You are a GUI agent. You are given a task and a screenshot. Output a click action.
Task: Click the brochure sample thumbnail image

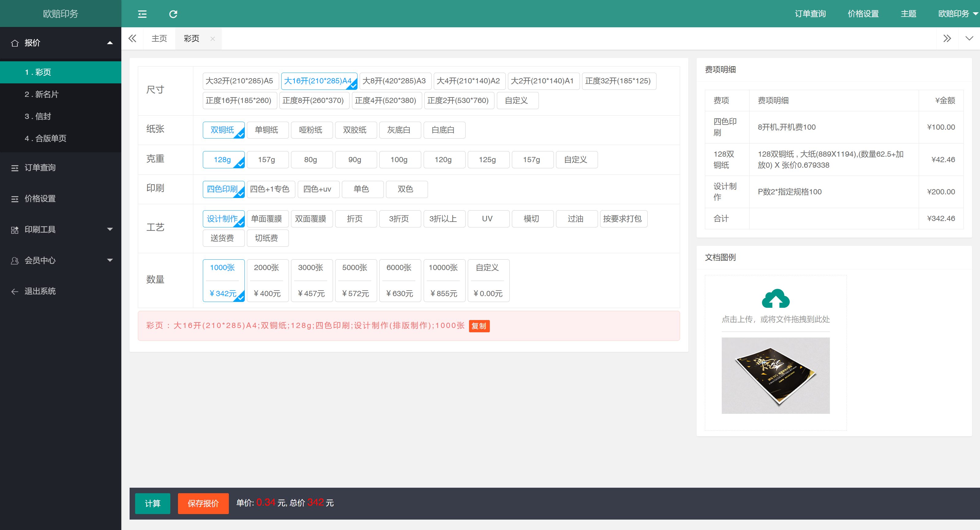(775, 376)
